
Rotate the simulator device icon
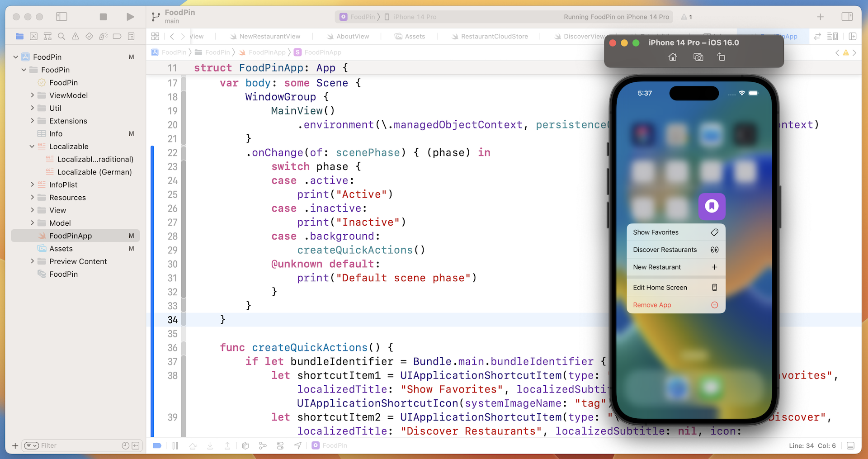pyautogui.click(x=721, y=57)
